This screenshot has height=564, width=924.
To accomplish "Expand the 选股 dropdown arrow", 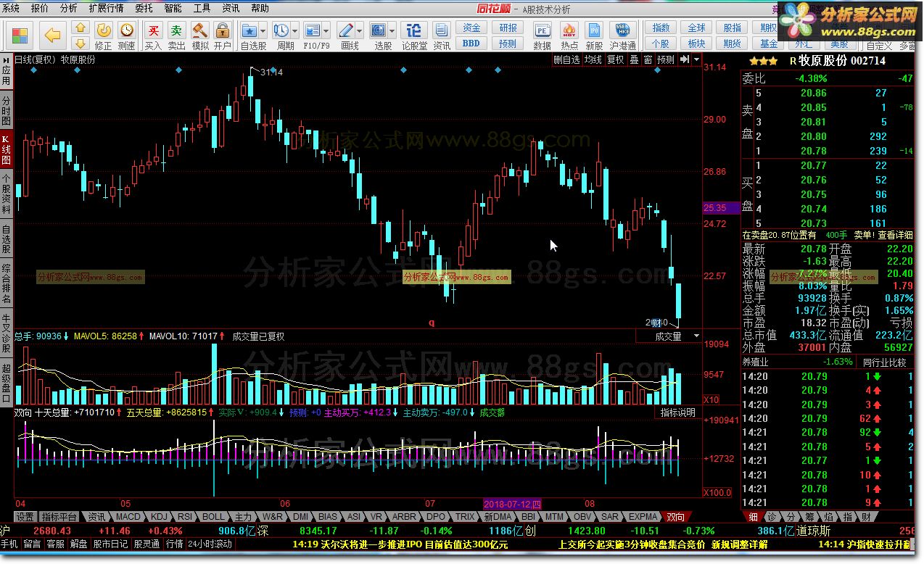I will tap(392, 30).
